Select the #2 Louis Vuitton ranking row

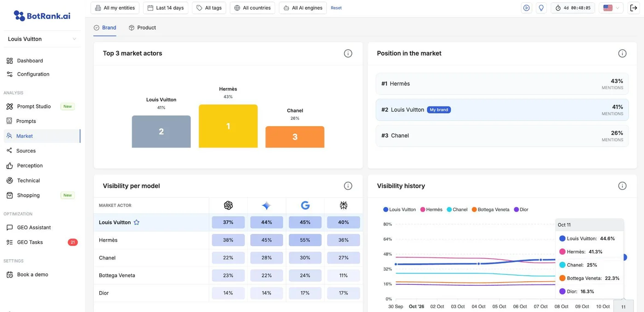point(502,110)
